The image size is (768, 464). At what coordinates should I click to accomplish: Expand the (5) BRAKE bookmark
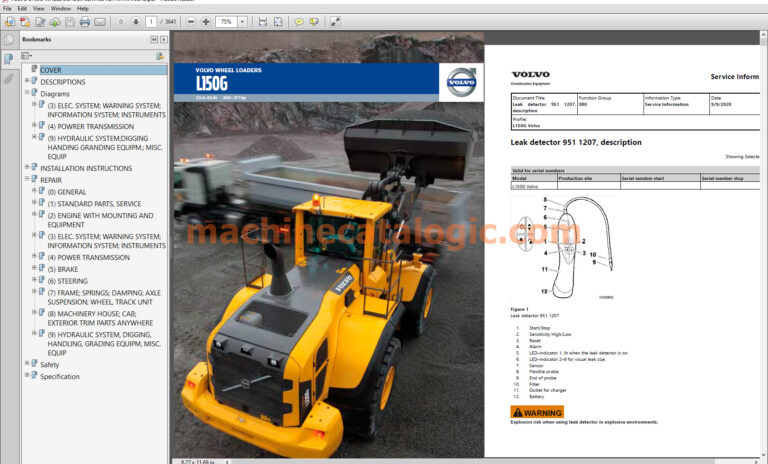click(x=34, y=268)
